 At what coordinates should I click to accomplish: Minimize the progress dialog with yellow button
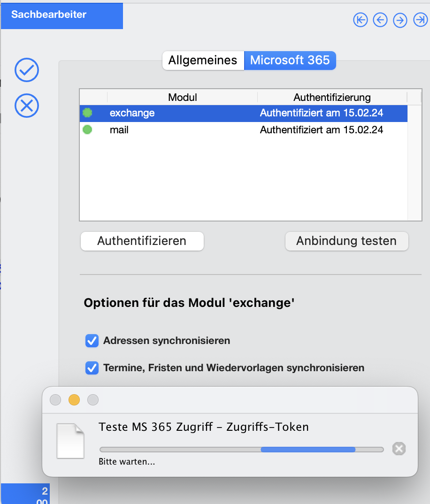point(74,400)
